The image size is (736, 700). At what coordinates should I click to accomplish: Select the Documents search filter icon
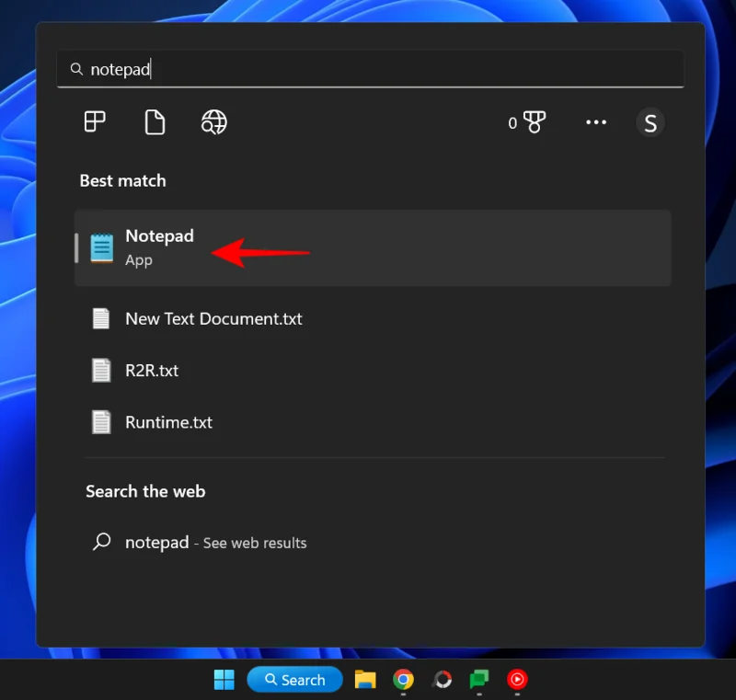tap(154, 121)
